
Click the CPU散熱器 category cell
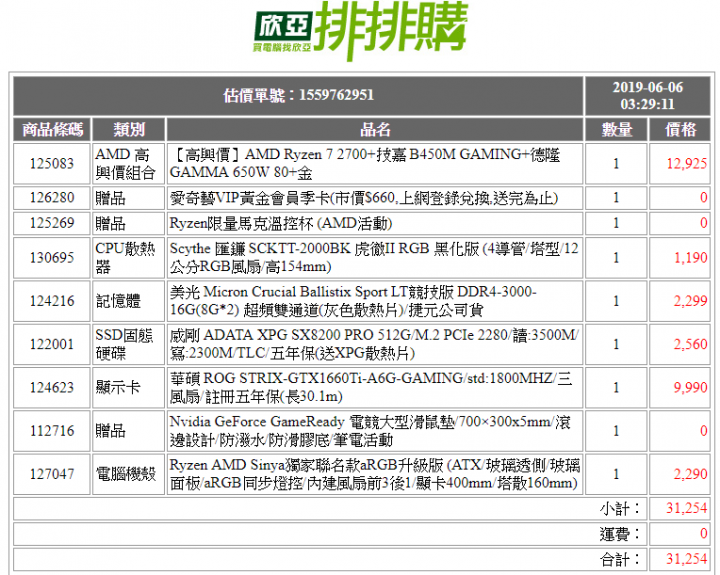[129, 258]
